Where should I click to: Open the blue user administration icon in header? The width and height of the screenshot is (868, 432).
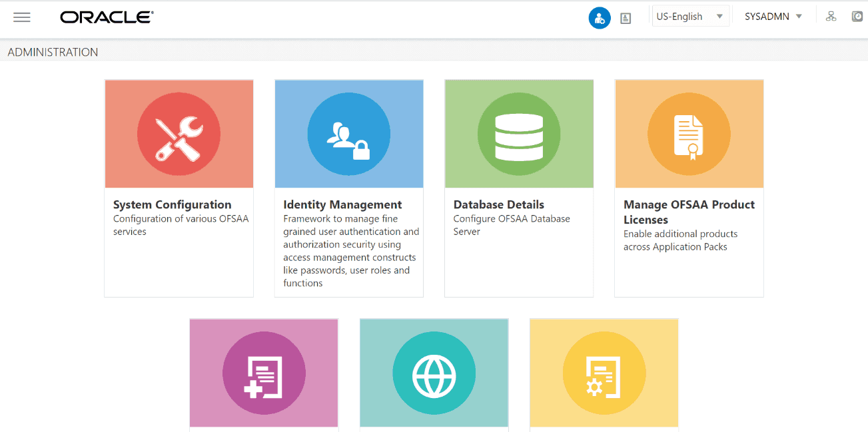(x=599, y=17)
